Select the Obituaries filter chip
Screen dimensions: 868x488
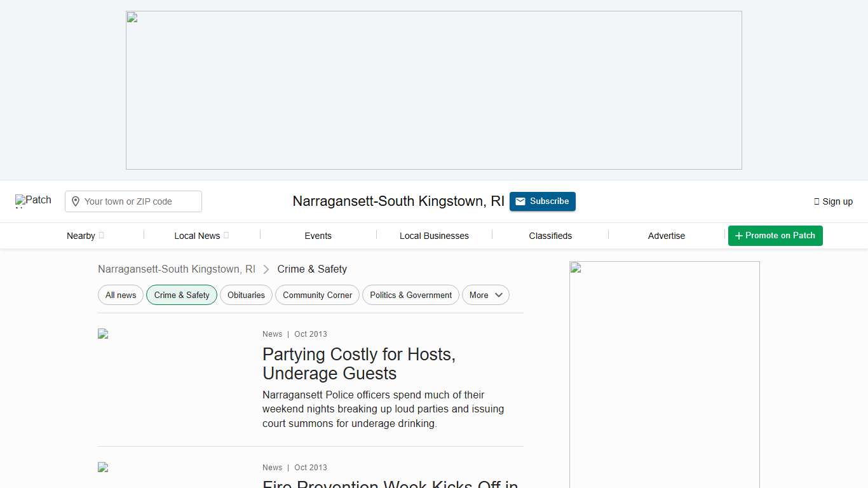click(x=246, y=295)
